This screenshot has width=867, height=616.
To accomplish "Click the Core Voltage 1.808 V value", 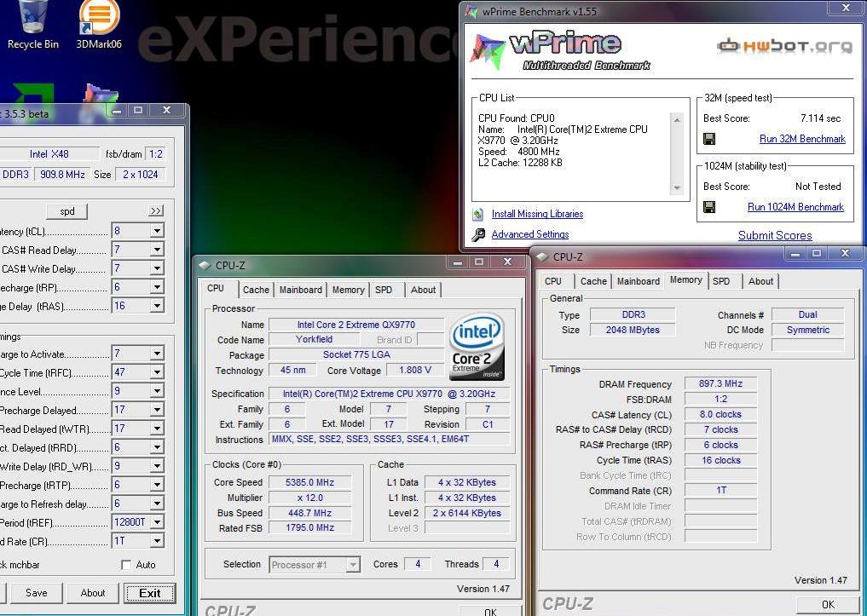I will 414,370.
